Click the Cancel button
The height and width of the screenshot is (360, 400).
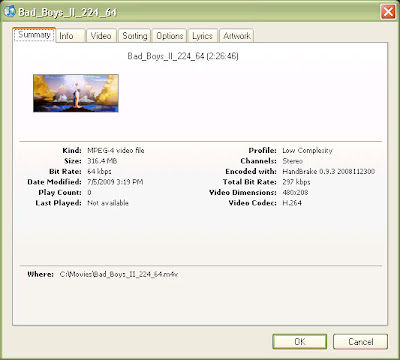pos(360,342)
